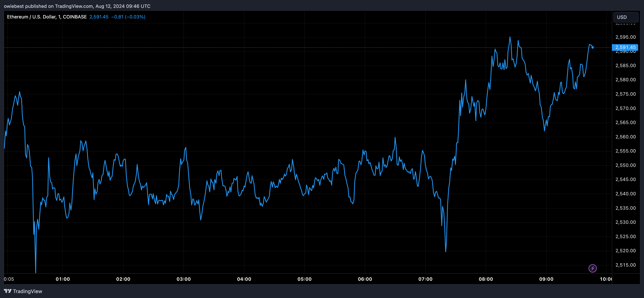
Task: Click the 05:00 time axis label
Action: point(305,279)
